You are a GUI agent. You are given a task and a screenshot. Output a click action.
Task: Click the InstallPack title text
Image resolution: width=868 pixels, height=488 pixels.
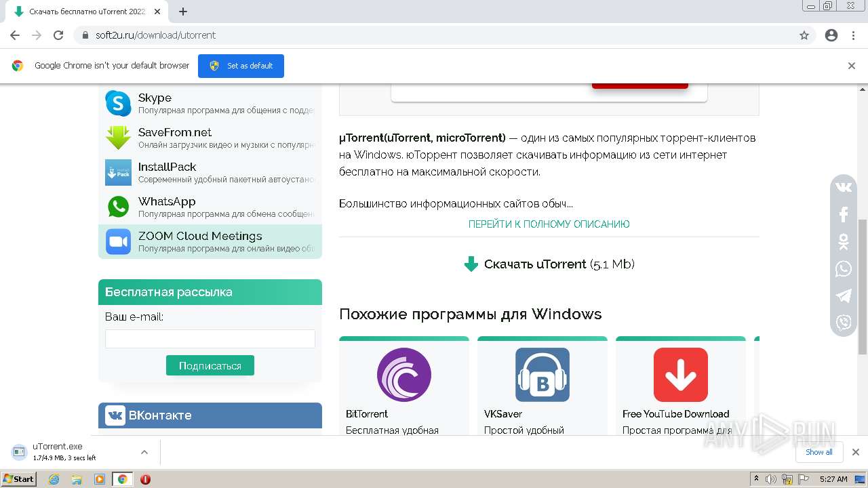[167, 167]
